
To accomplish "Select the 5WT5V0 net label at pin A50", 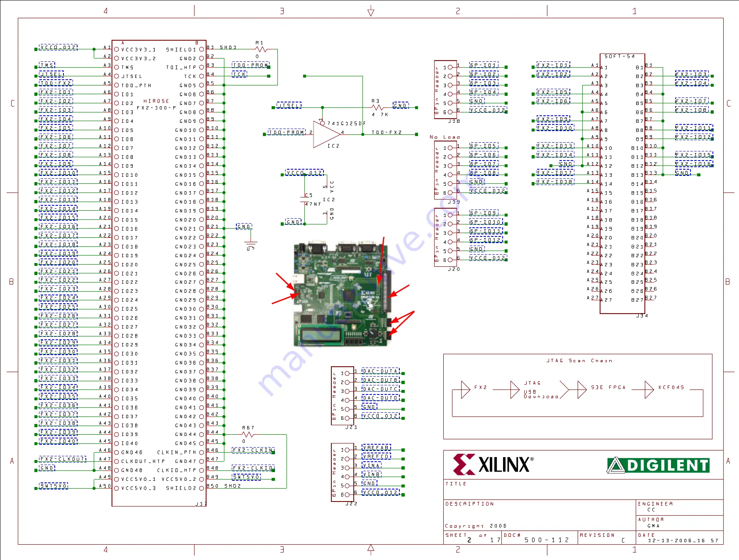I will 53,486.
